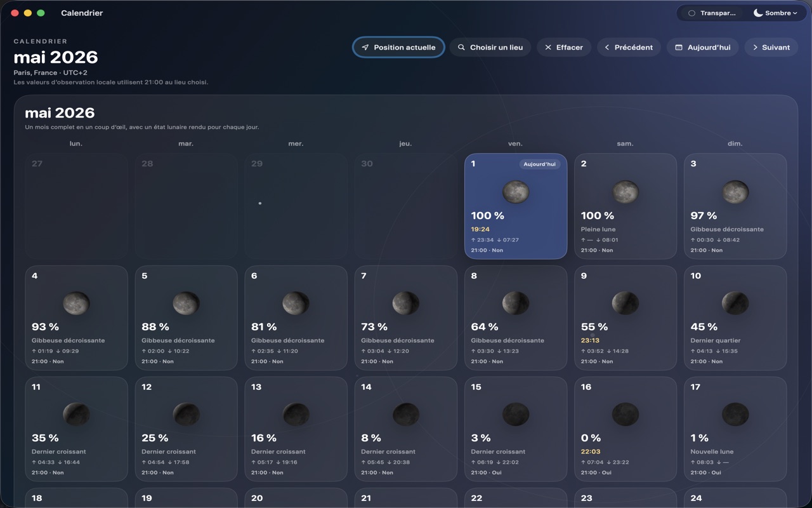The width and height of the screenshot is (812, 508).
Task: Click the new moon image on day 16
Action: (625, 414)
